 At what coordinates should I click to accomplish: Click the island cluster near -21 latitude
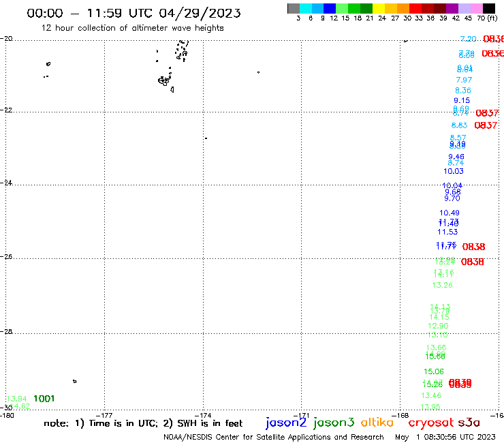pyautogui.click(x=165, y=80)
